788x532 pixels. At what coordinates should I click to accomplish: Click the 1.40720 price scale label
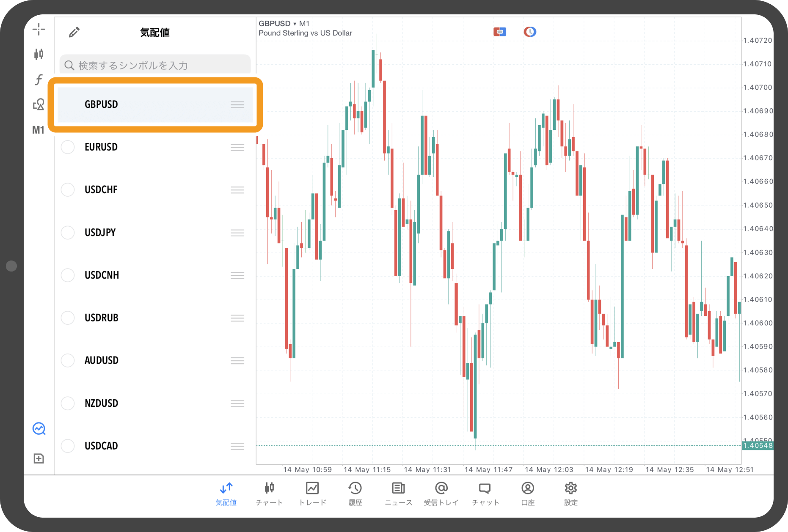point(758,40)
